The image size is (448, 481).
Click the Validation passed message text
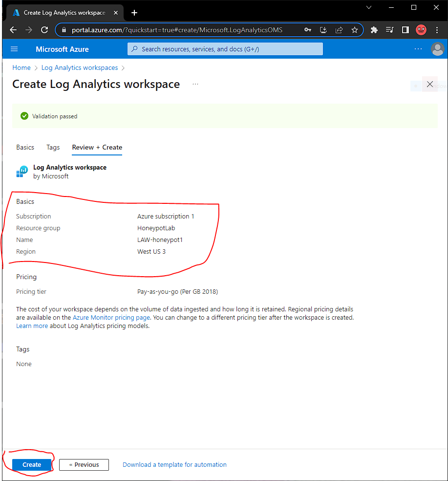pyautogui.click(x=55, y=116)
